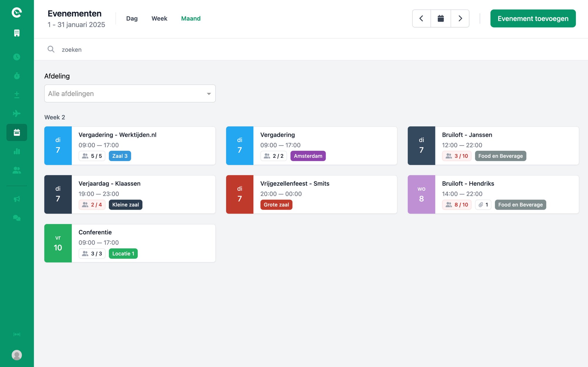Select the Maand view tab
Image resolution: width=588 pixels, height=367 pixels.
191,19
